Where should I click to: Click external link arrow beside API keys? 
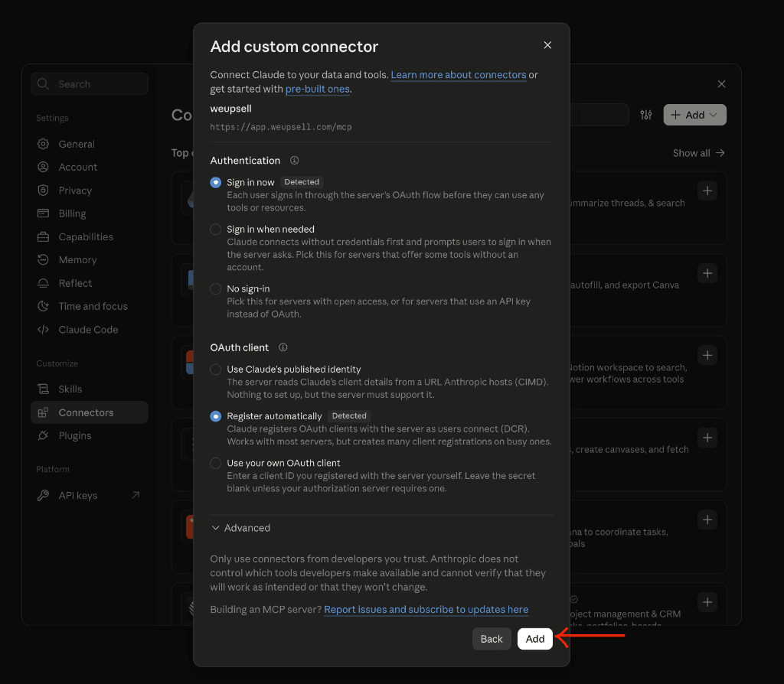pyautogui.click(x=136, y=495)
